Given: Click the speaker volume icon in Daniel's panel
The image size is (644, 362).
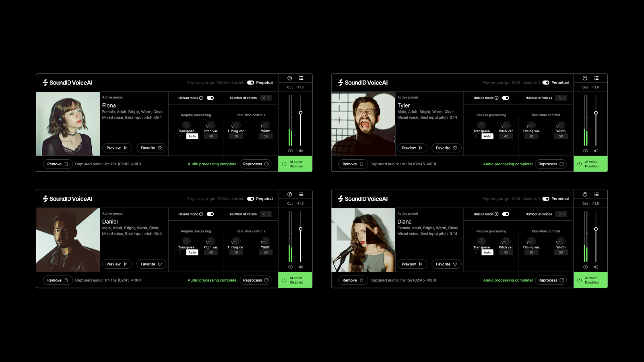Looking at the screenshot, I should coord(301,267).
